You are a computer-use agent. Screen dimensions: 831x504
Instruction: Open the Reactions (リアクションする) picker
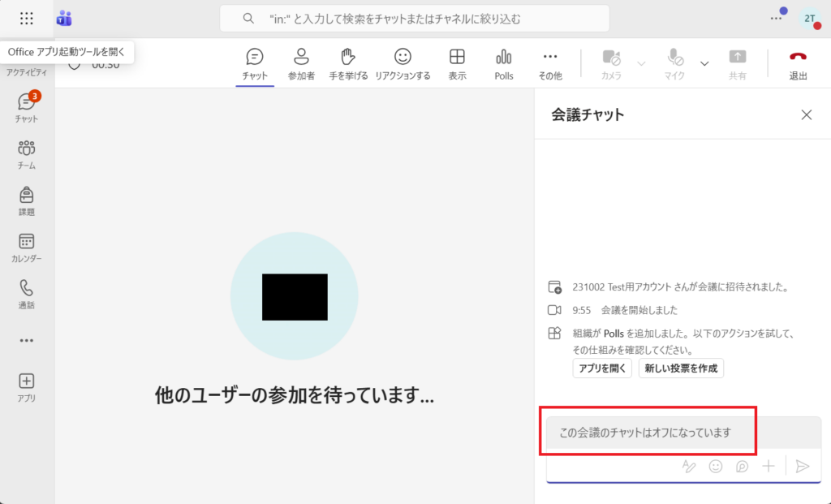point(403,62)
